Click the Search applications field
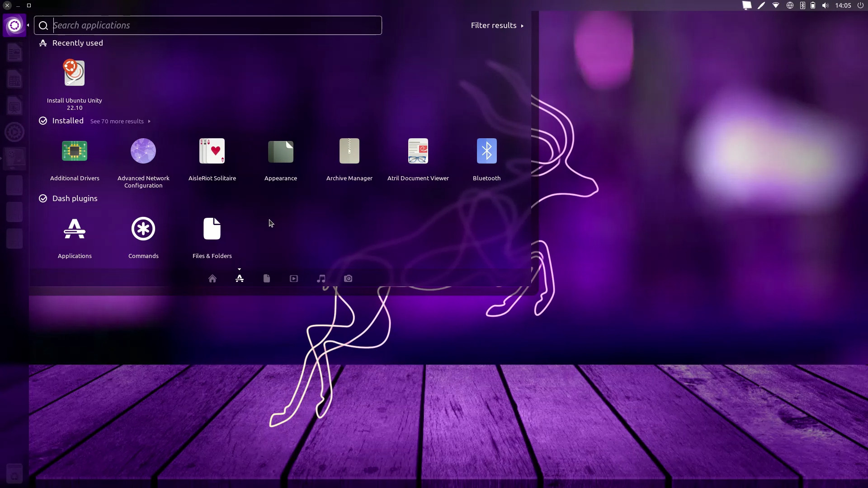 click(x=212, y=26)
